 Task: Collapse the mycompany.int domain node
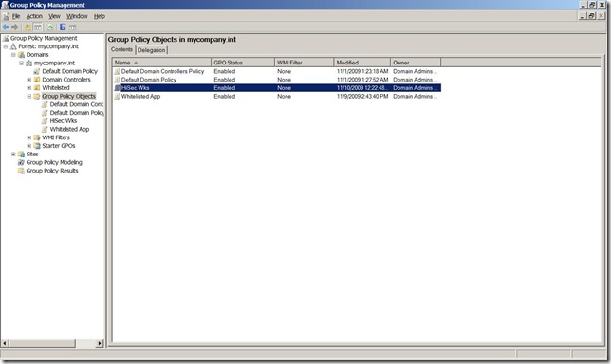coord(22,64)
